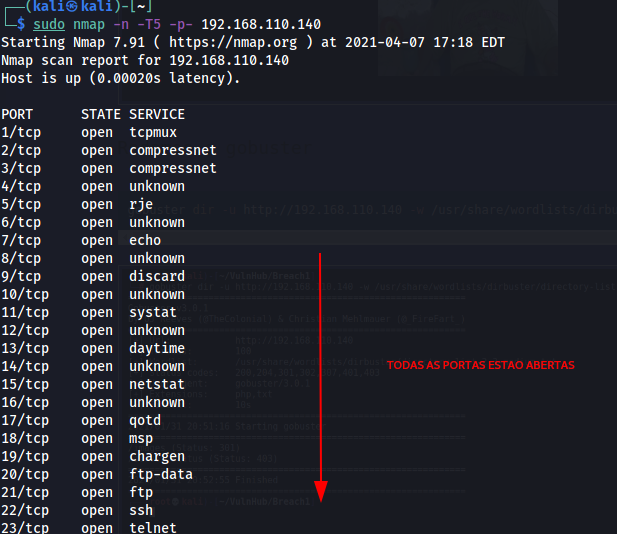
Task: Click the dollar sign prompt symbol
Action: coord(21,24)
